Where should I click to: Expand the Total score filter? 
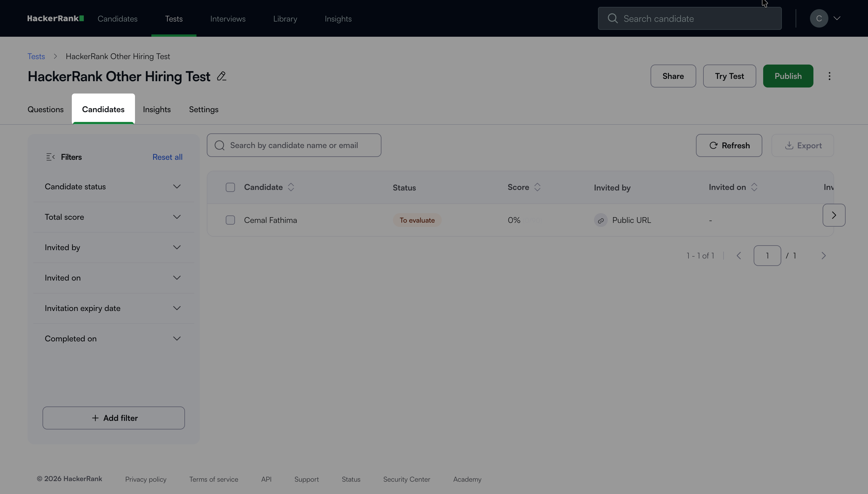[177, 217]
